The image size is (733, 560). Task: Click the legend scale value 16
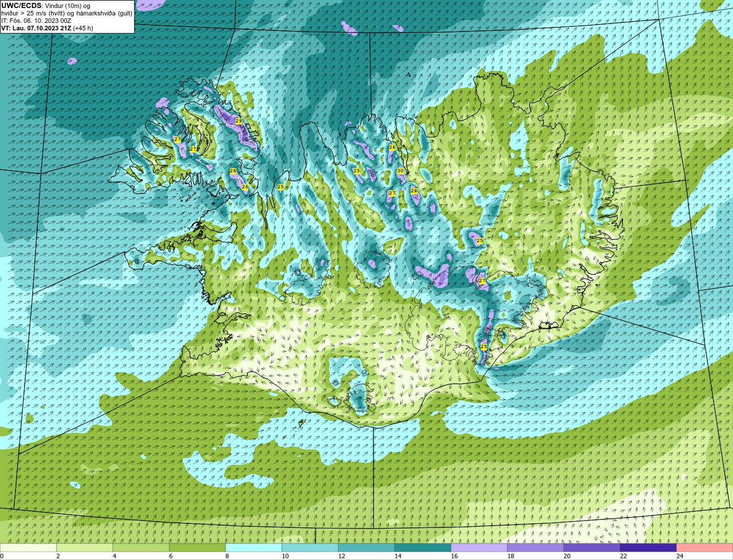pyautogui.click(x=454, y=556)
